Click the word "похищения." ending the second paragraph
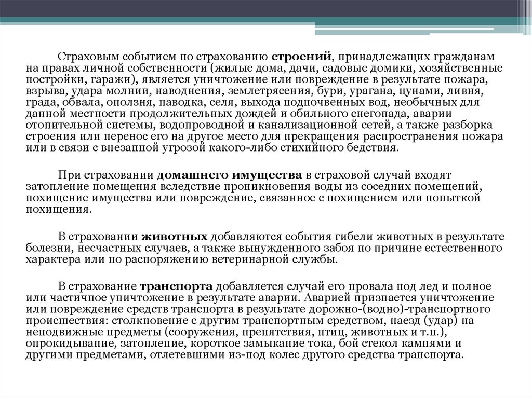 59,210
